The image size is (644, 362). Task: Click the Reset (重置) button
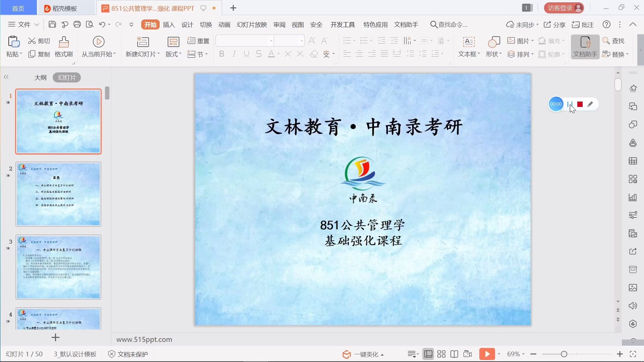click(198, 41)
